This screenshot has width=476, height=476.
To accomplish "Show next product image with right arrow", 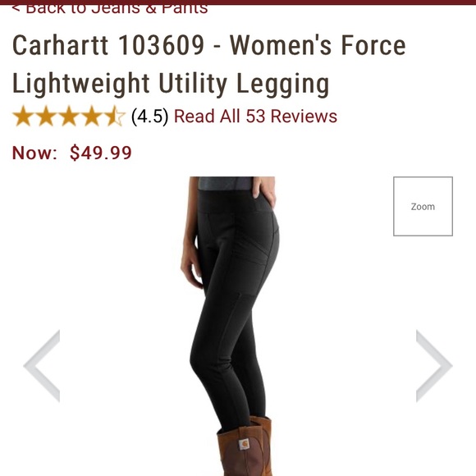I will click(x=434, y=366).
